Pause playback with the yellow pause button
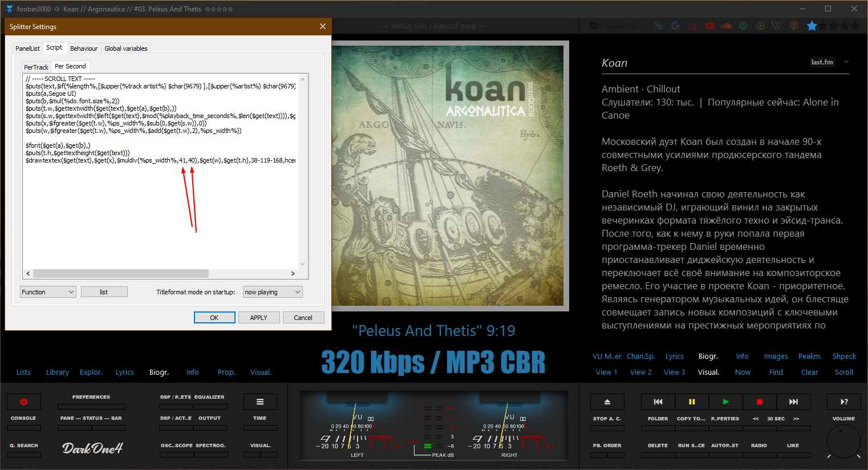 (x=692, y=402)
